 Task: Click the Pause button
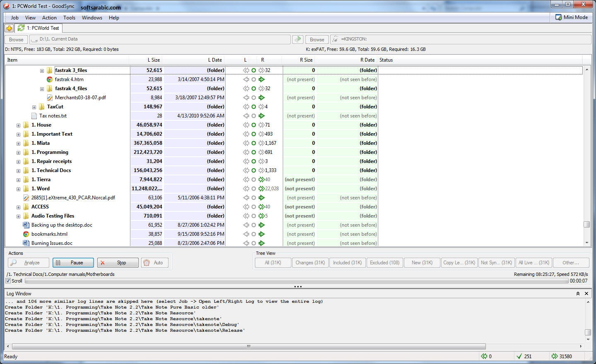click(x=73, y=263)
